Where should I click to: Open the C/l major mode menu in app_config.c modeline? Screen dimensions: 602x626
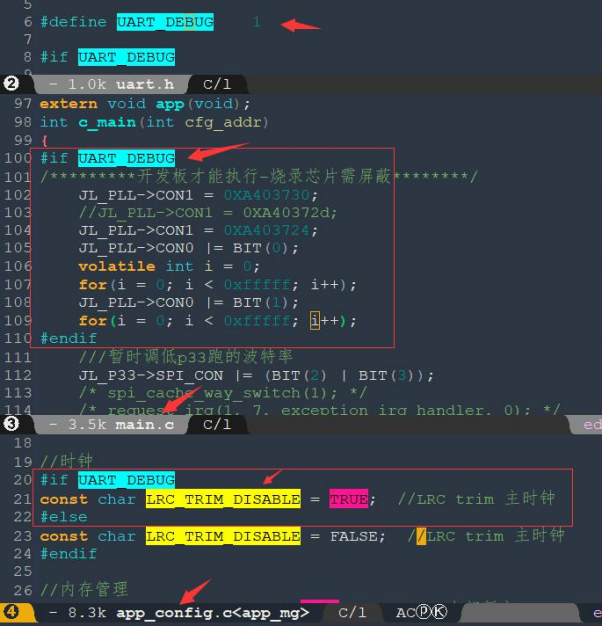[352, 612]
